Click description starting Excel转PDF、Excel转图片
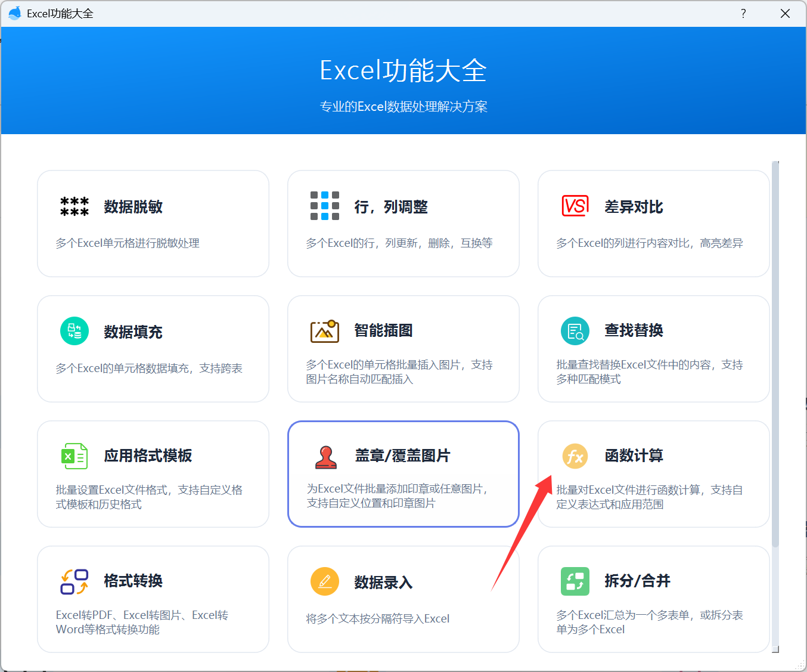The height and width of the screenshot is (672, 807). tap(142, 623)
